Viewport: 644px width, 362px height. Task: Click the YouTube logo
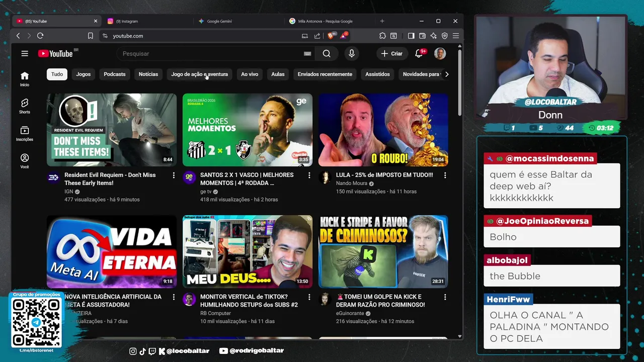pyautogui.click(x=55, y=54)
